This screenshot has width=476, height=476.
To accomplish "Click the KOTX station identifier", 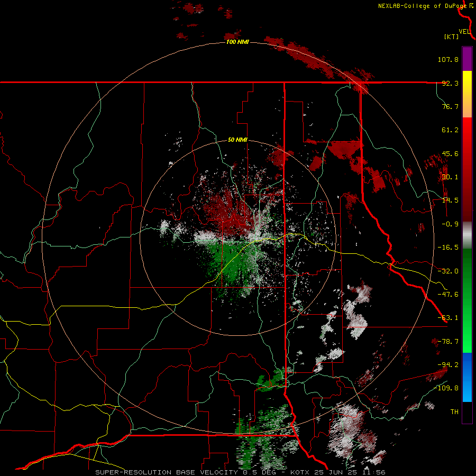I will pos(300,472).
